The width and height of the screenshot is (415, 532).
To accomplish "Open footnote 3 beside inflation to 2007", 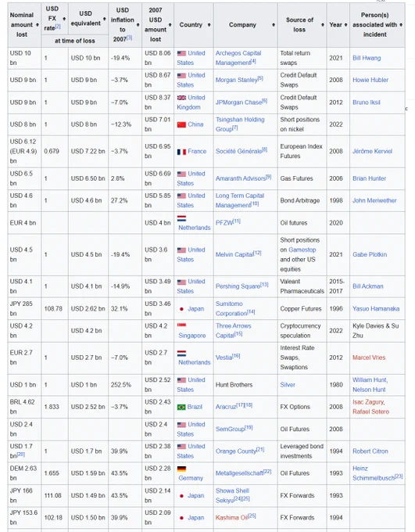I will [x=130, y=38].
